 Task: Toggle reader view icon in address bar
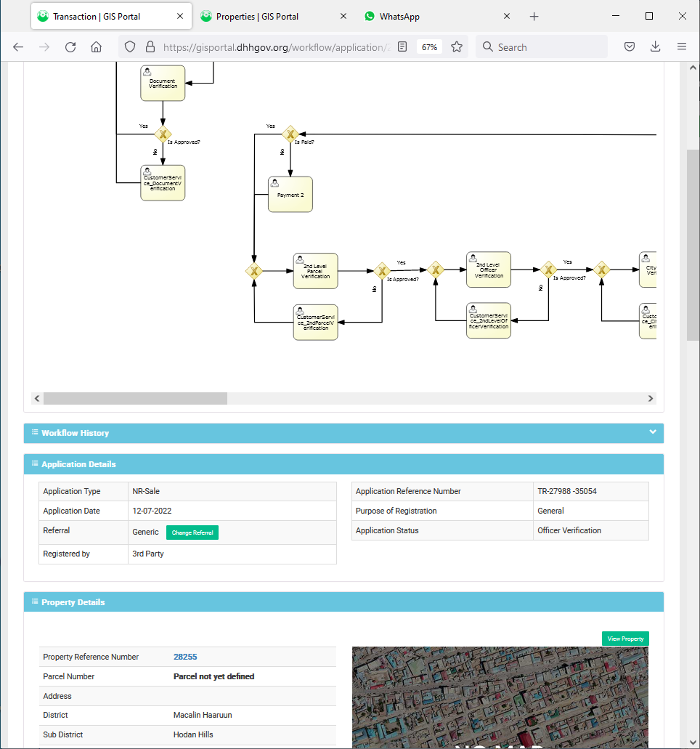(402, 46)
